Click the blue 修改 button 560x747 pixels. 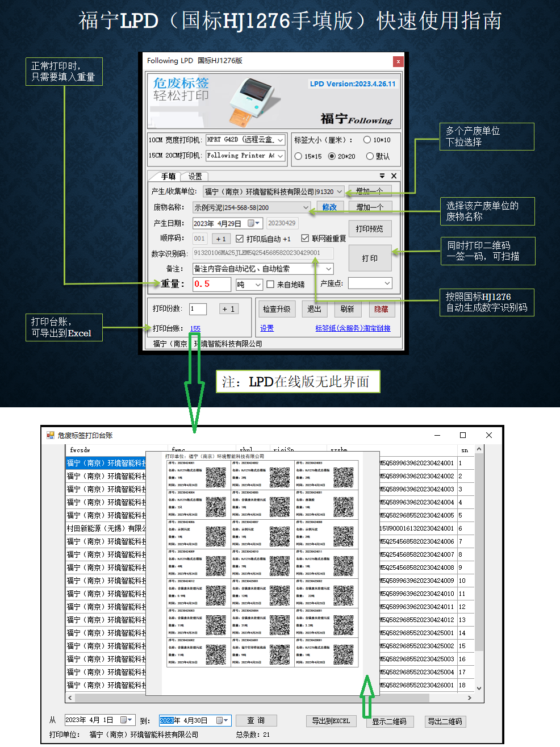pyautogui.click(x=329, y=207)
